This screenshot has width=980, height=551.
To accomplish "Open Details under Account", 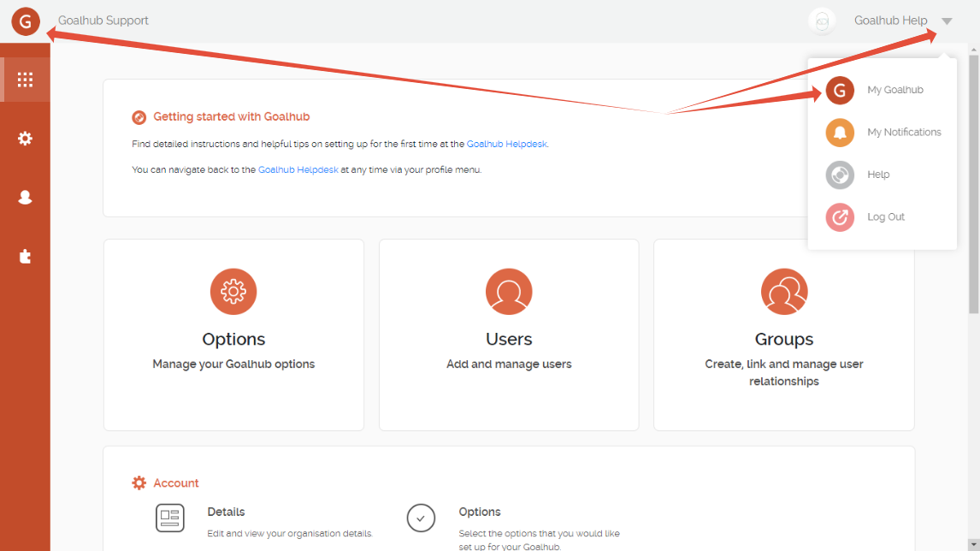I will pos(226,512).
